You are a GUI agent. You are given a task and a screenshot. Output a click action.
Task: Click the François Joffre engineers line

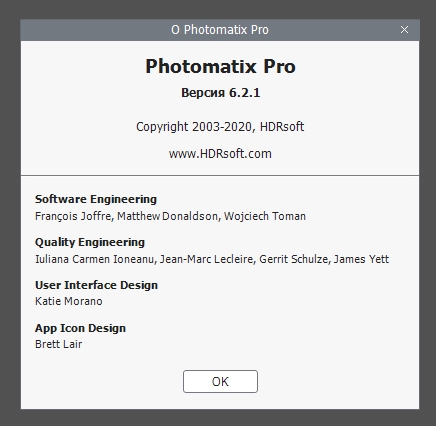tap(170, 216)
